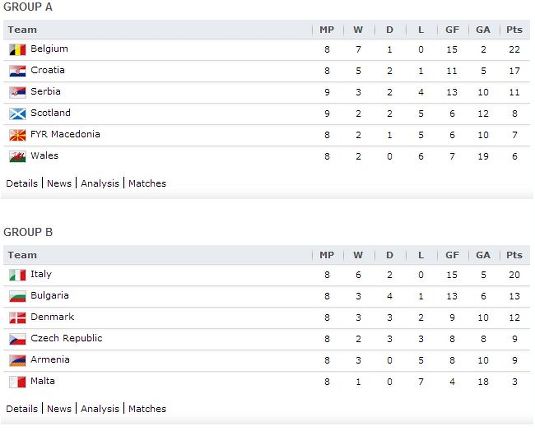View Group A Analysis link

point(100,184)
